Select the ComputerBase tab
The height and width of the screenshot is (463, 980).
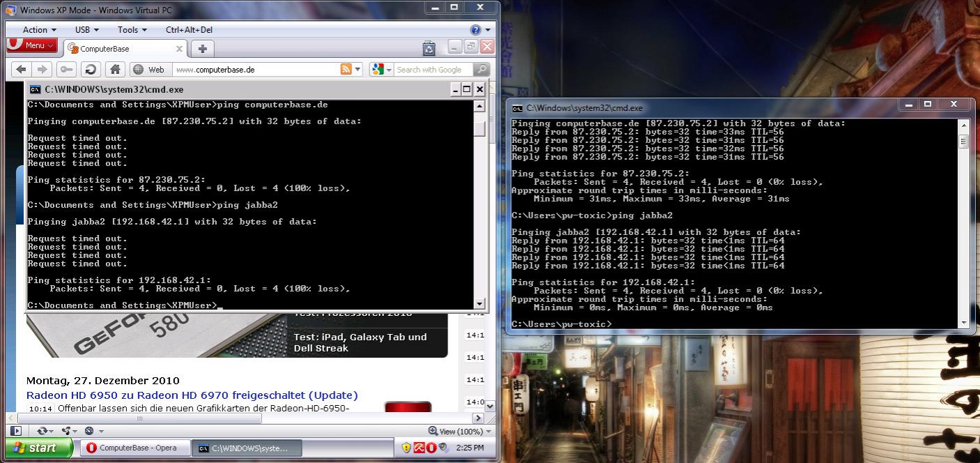tap(125, 49)
